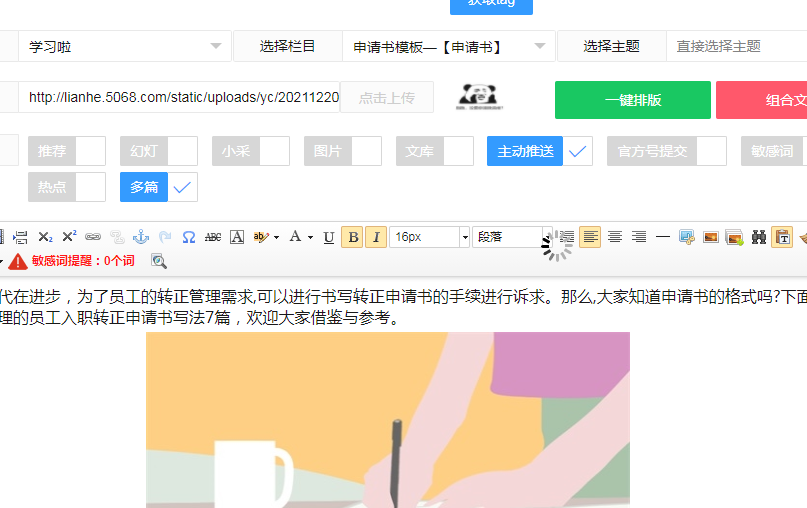Insert a special character using the omega icon
The width and height of the screenshot is (807, 508).
[x=189, y=237]
